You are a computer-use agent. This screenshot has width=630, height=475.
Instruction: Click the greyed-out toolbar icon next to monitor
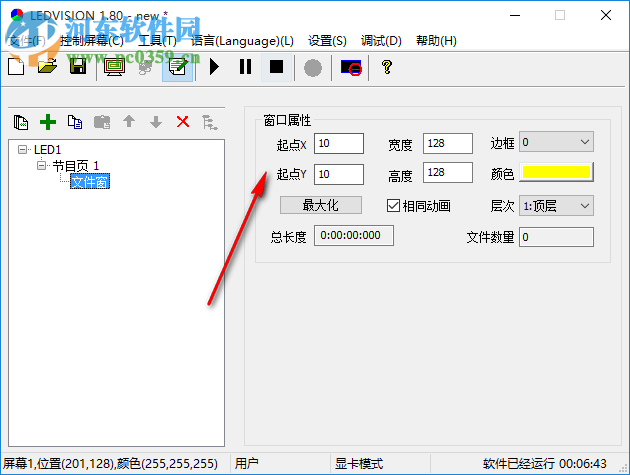145,67
